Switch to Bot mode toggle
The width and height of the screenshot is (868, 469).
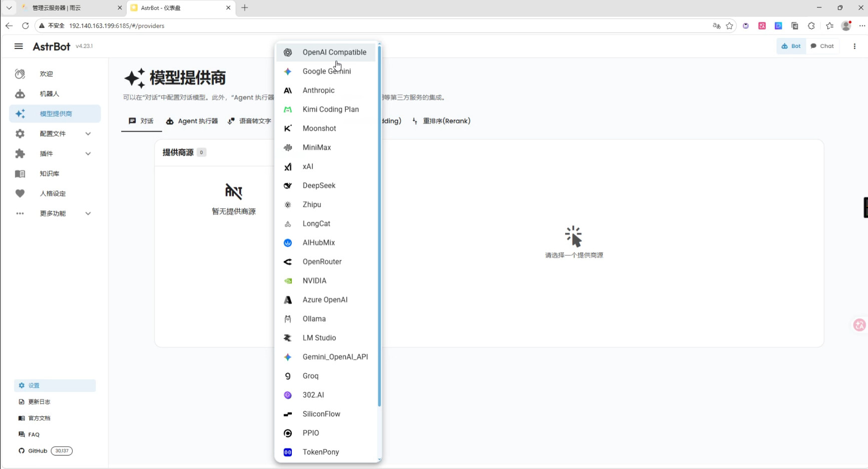tap(791, 46)
